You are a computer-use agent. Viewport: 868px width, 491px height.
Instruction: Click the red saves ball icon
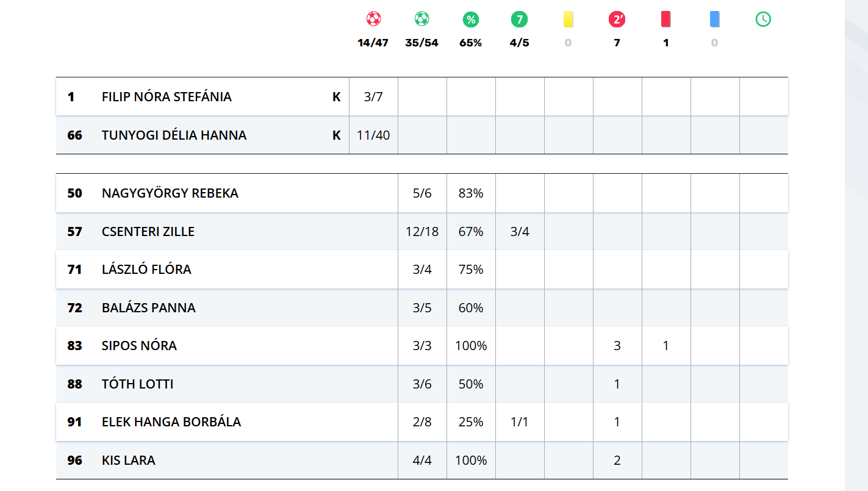(x=373, y=20)
